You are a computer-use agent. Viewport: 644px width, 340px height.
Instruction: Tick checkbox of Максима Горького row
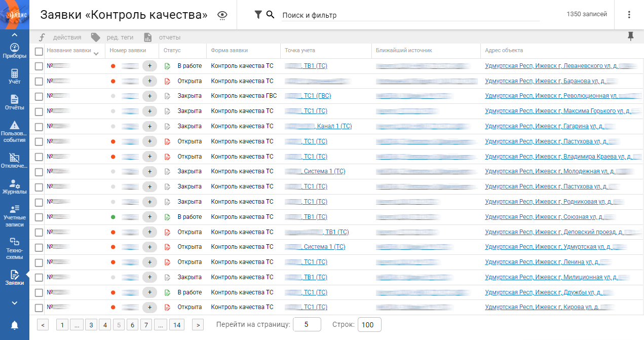click(39, 111)
